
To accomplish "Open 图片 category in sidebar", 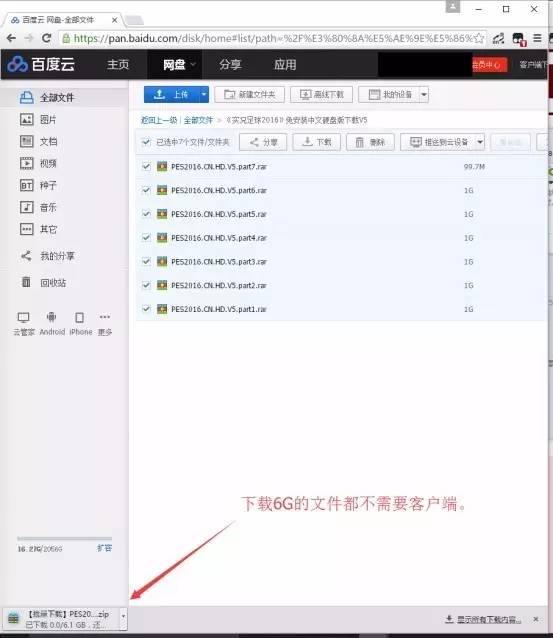I will click(38, 119).
